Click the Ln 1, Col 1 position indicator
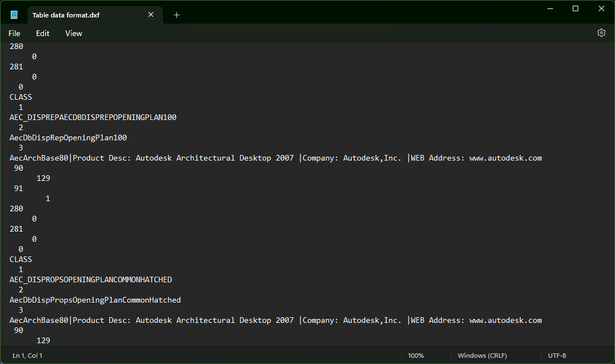Viewport: 615px width, 364px height. click(x=27, y=355)
